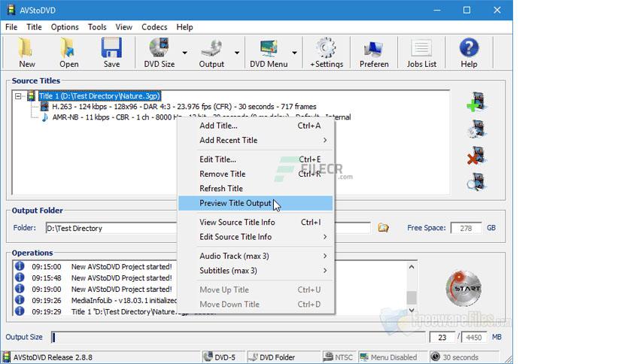Image resolution: width=629 pixels, height=364 pixels.
Task: Click the video stream film icon for H.263
Action: (44, 107)
